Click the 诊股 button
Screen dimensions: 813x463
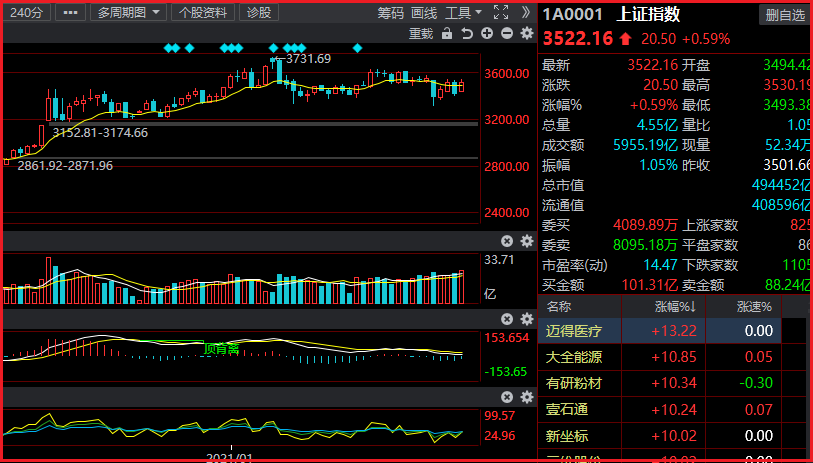tap(258, 12)
